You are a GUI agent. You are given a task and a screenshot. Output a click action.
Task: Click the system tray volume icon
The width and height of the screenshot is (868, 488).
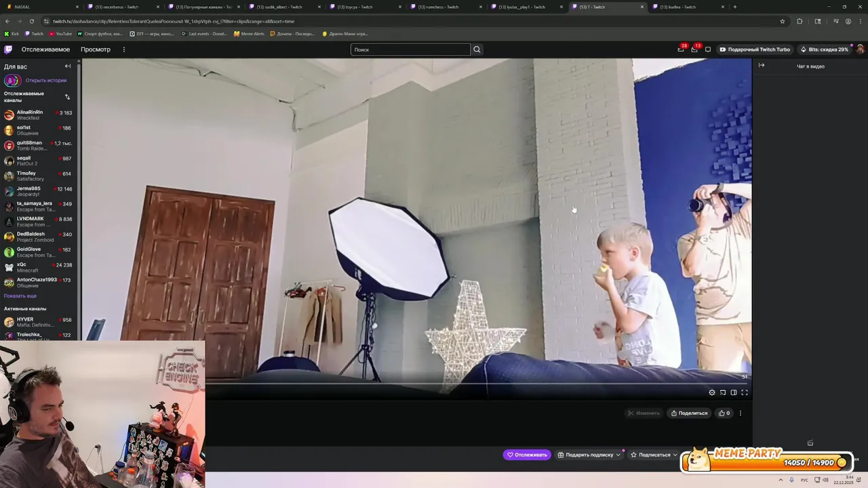pyautogui.click(x=825, y=480)
